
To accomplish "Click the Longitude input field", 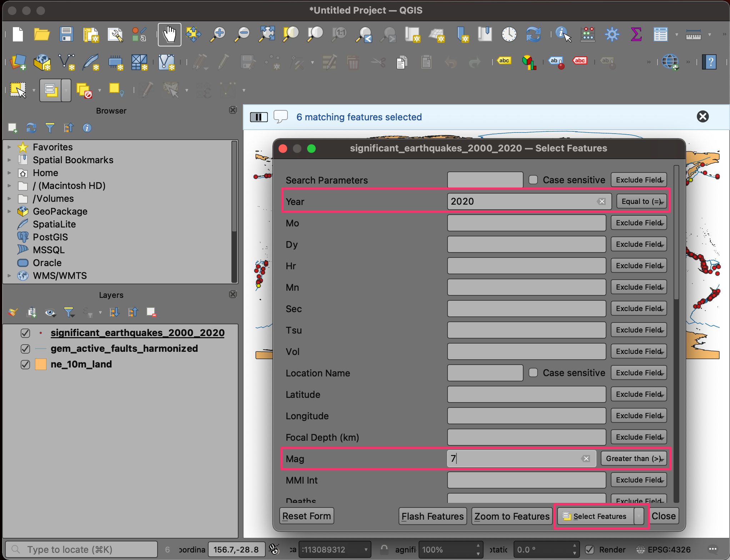I will click(x=526, y=416).
